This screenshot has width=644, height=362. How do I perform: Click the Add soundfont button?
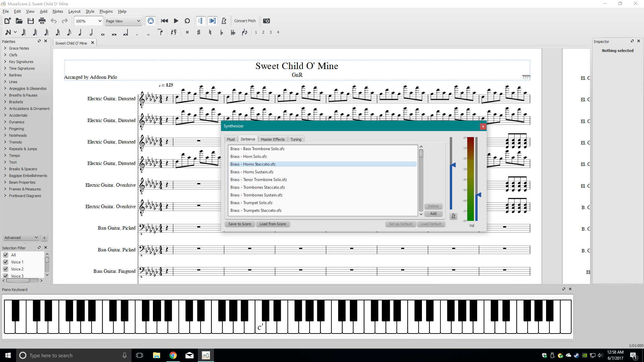pos(433,214)
